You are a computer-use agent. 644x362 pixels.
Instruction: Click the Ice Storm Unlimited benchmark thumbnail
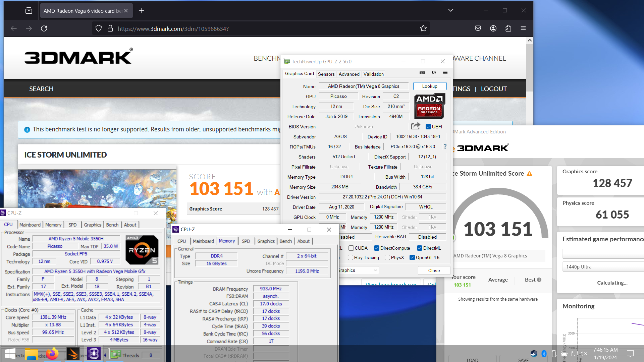click(97, 188)
